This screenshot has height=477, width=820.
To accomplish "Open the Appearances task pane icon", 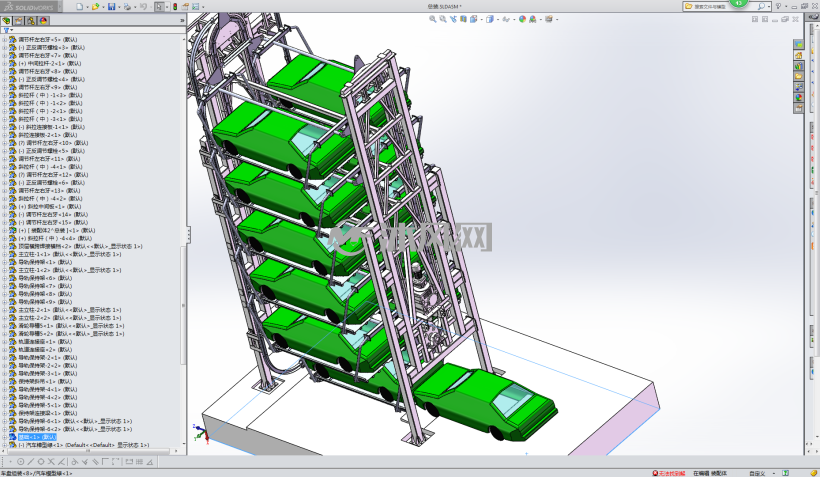I will tap(799, 97).
